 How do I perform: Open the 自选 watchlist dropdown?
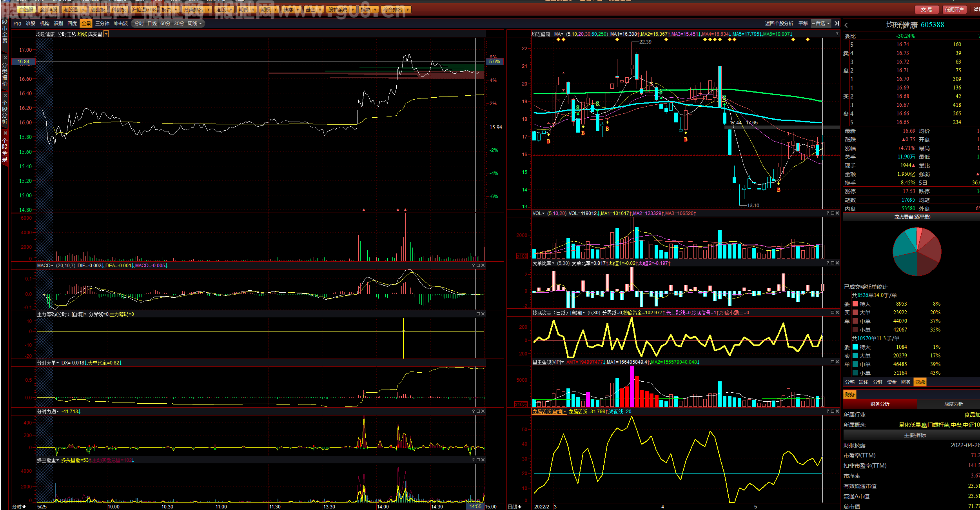(x=821, y=24)
